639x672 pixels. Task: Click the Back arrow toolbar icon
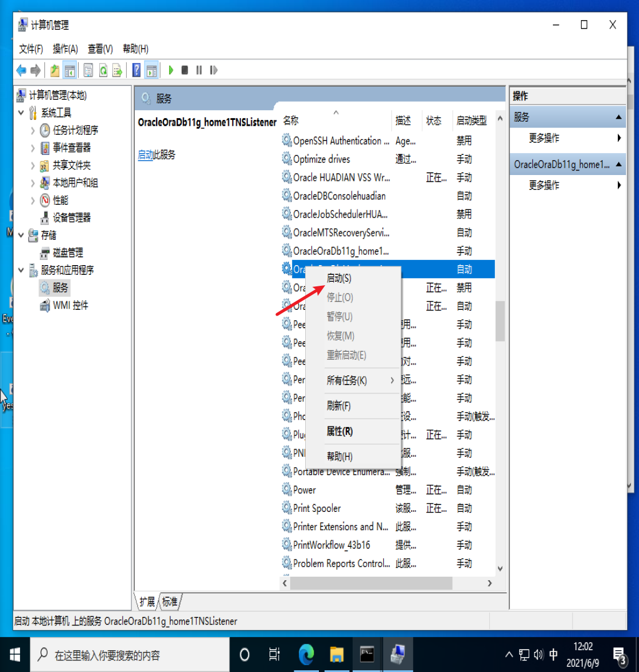tap(21, 70)
